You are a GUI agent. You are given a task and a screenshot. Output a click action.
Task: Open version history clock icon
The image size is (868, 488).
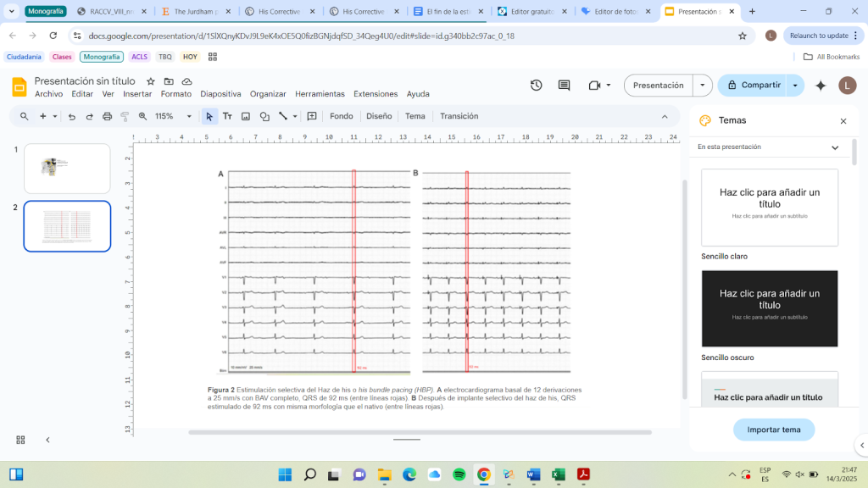pyautogui.click(x=536, y=86)
